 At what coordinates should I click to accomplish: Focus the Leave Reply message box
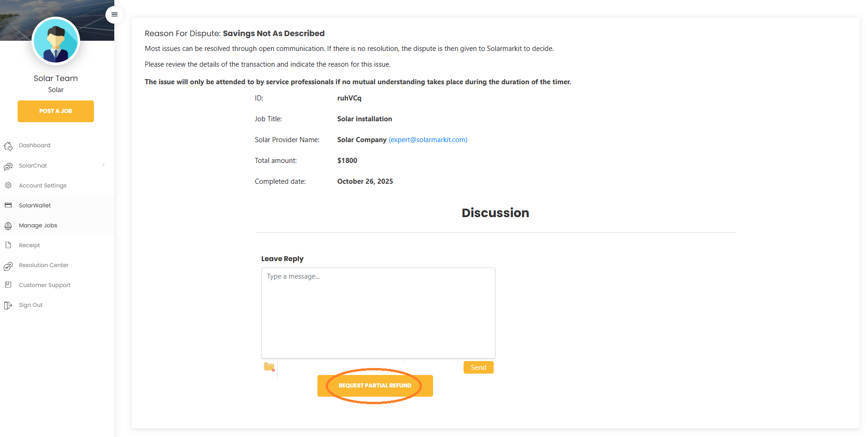point(378,313)
